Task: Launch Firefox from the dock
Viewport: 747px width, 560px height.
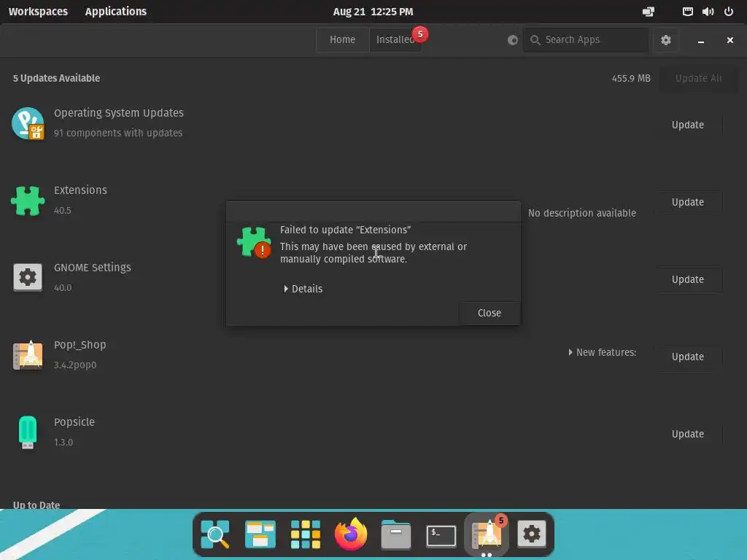Action: pos(351,534)
